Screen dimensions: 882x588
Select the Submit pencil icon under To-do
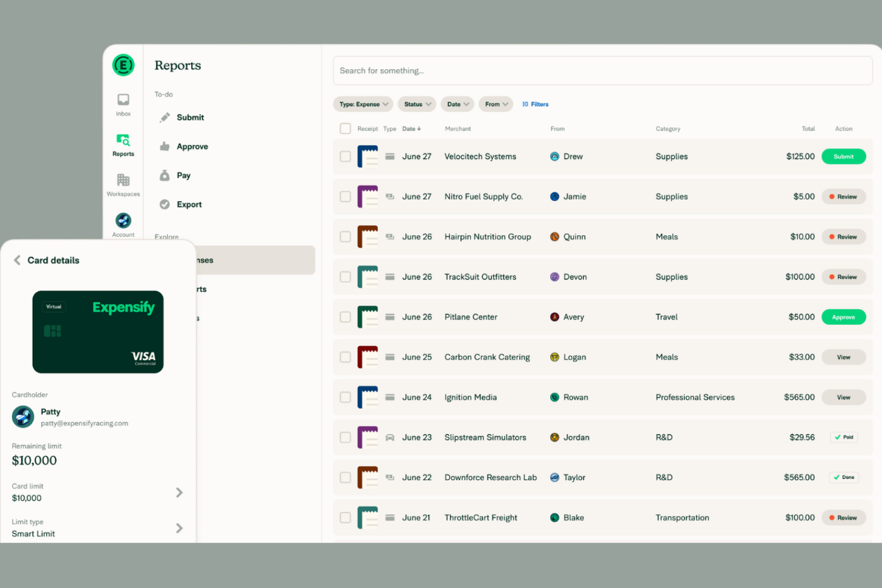[164, 117]
